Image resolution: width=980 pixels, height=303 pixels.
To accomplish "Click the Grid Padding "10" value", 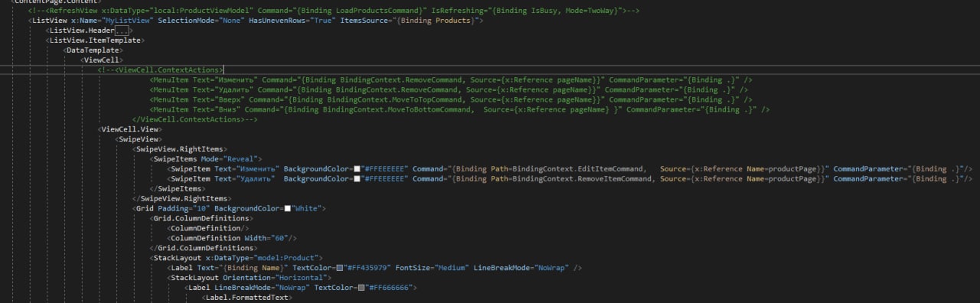I will click(x=201, y=208).
